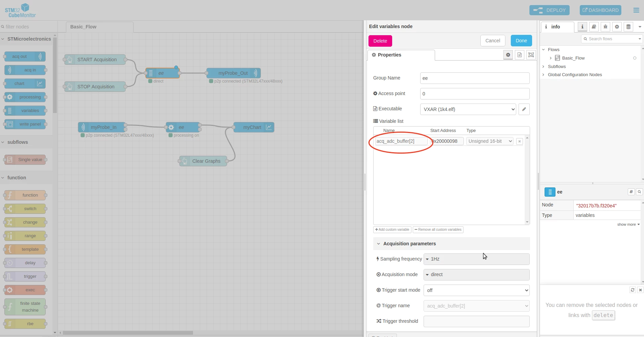
Task: Open the Acquisition mode dropdown
Action: pos(476,275)
